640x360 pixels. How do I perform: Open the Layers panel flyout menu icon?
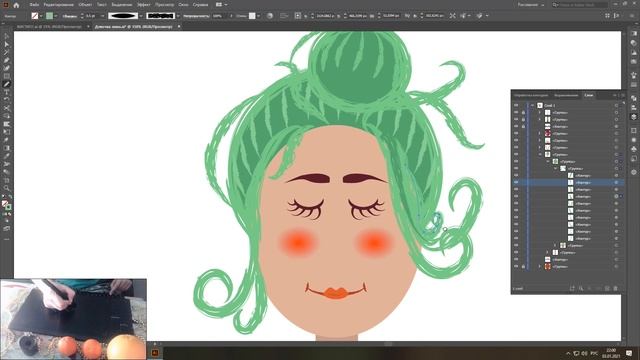pyautogui.click(x=623, y=95)
